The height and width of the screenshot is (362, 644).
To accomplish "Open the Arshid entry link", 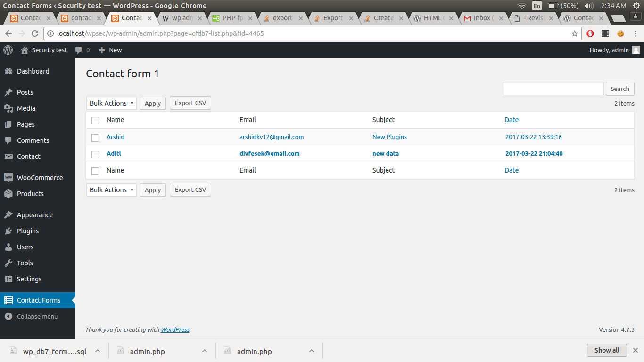I will (115, 137).
